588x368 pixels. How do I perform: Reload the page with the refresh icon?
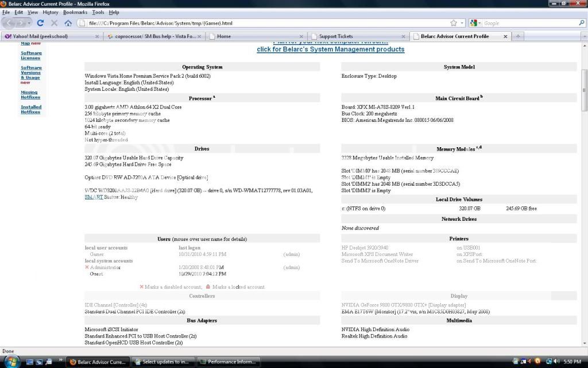tap(40, 23)
